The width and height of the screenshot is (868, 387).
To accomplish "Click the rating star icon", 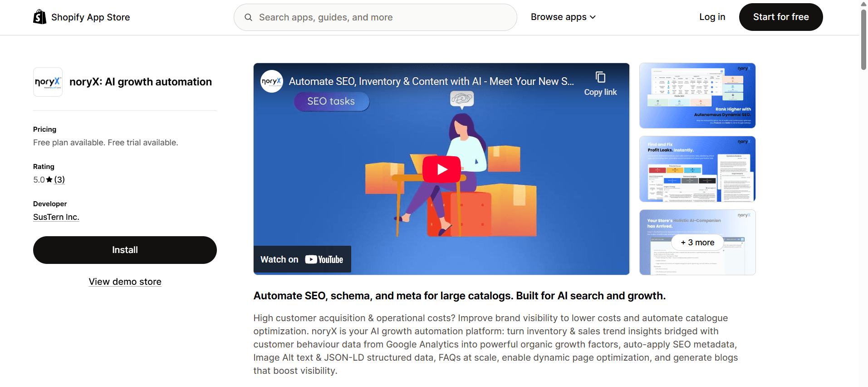I will click(49, 180).
